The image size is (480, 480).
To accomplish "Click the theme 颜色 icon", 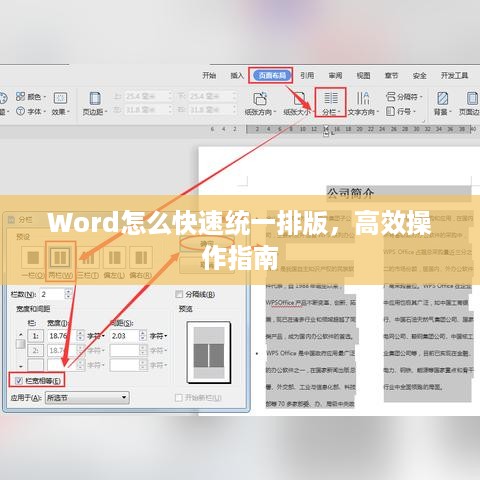I will pyautogui.click(x=20, y=96).
